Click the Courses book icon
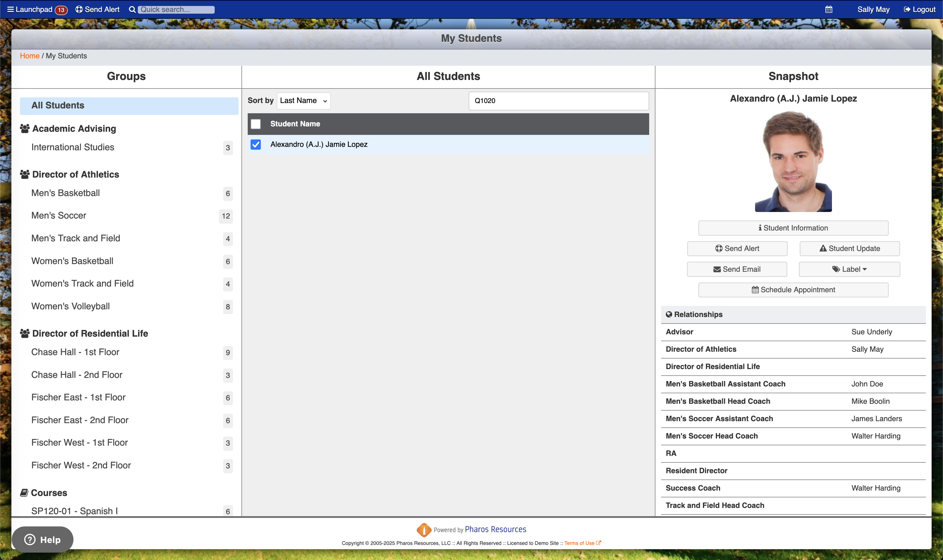This screenshot has width=943, height=560. (x=24, y=493)
